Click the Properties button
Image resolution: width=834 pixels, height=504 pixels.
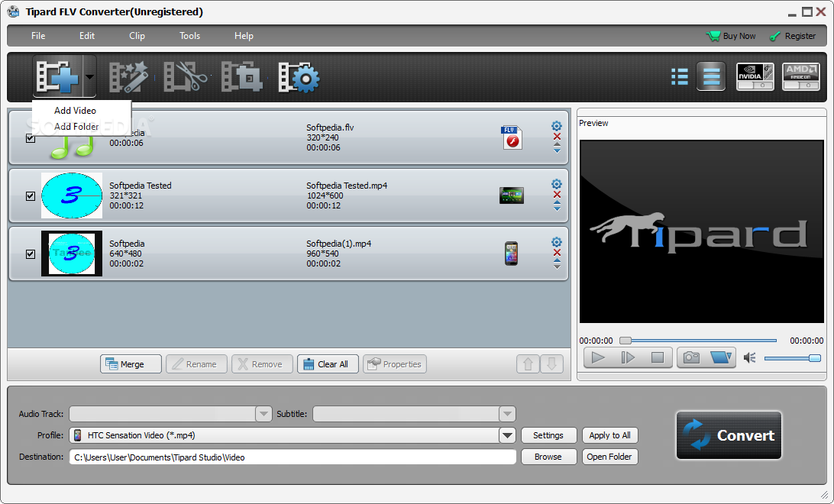pos(395,364)
